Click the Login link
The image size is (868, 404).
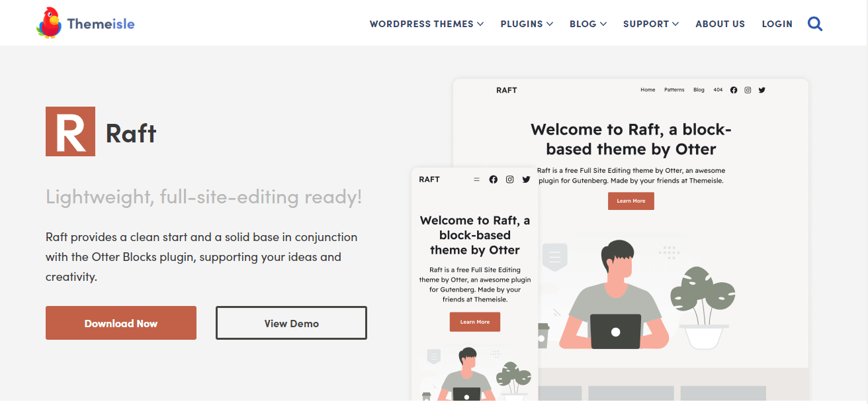point(777,23)
